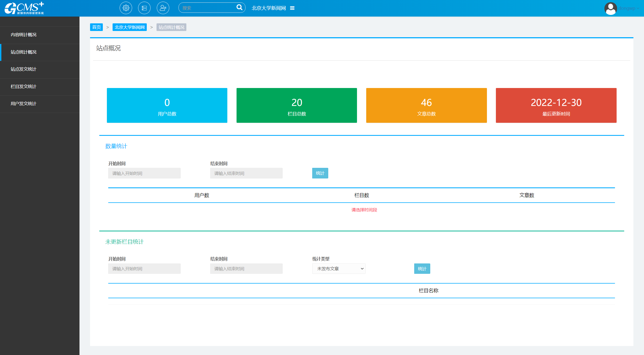The image size is (644, 355).
Task: Click the search magnifier icon
Action: tap(239, 8)
